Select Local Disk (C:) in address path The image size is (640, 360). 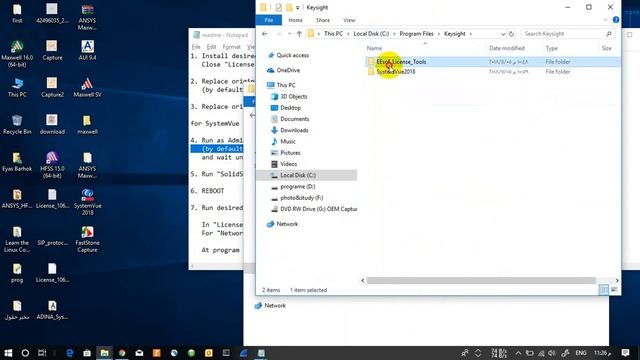point(371,34)
